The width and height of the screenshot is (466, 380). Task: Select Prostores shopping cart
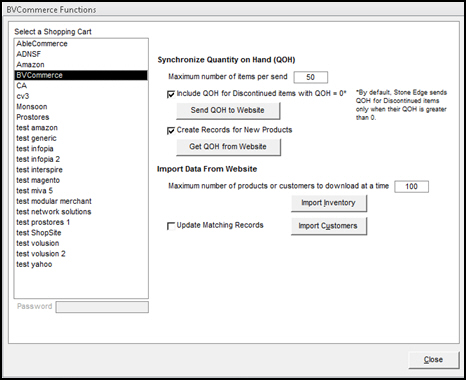tap(81, 117)
